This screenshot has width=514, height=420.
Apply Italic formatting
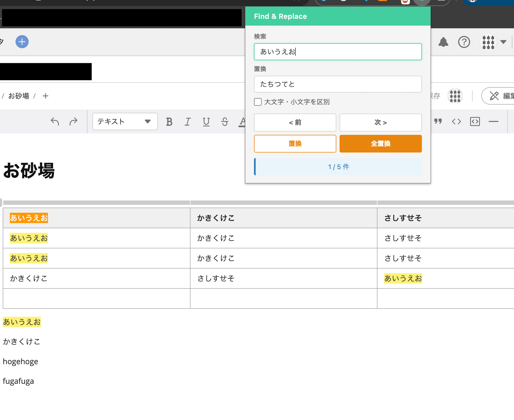tap(187, 122)
